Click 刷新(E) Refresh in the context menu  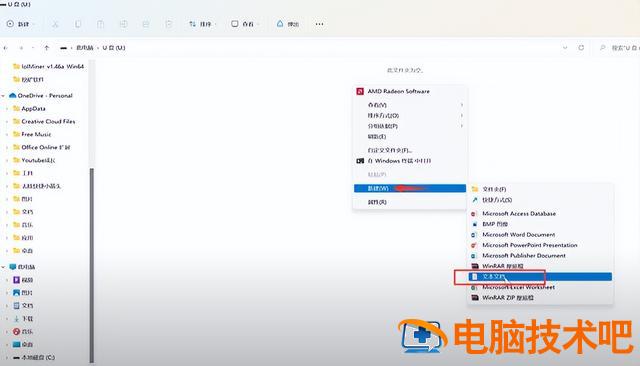coord(410,137)
